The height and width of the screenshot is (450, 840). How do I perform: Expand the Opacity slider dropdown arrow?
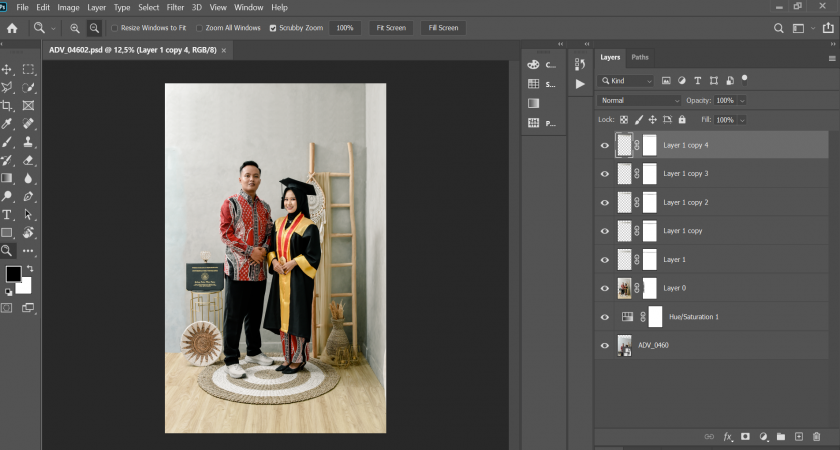[742, 101]
